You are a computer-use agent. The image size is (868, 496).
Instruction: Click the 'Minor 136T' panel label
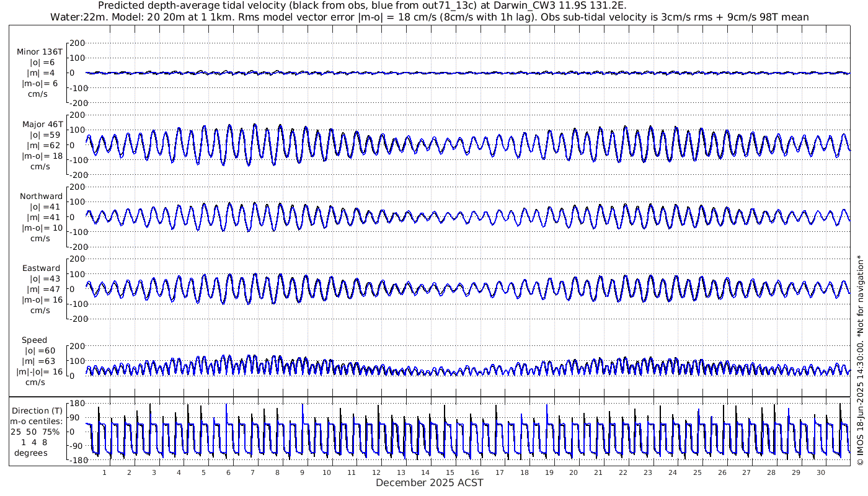pos(40,52)
